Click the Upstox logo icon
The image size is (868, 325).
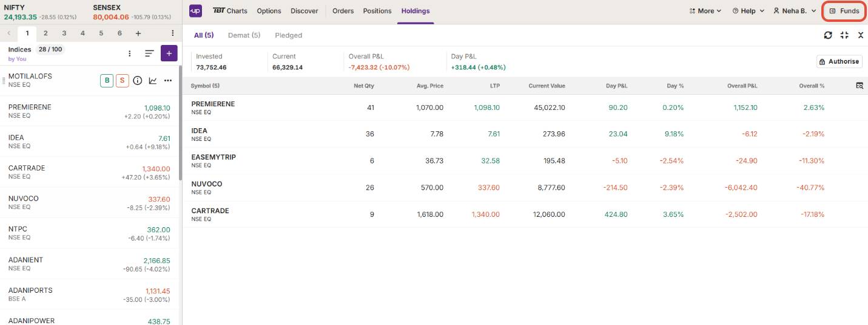195,11
